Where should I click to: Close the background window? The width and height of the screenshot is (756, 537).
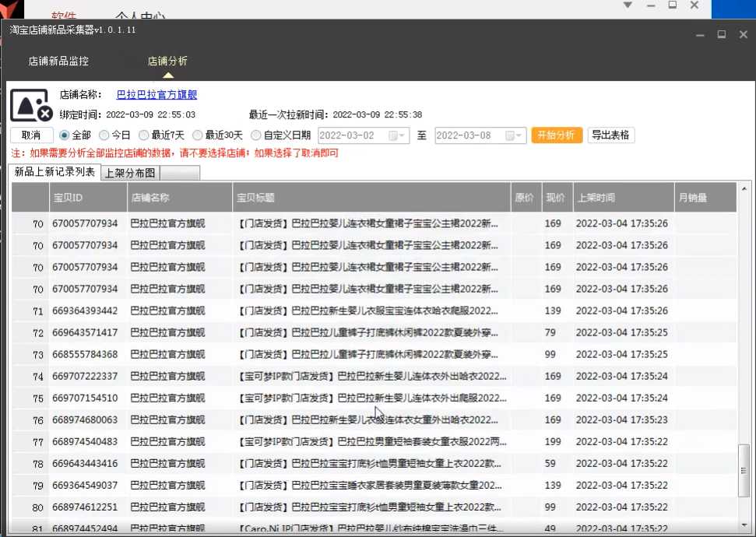click(x=694, y=5)
